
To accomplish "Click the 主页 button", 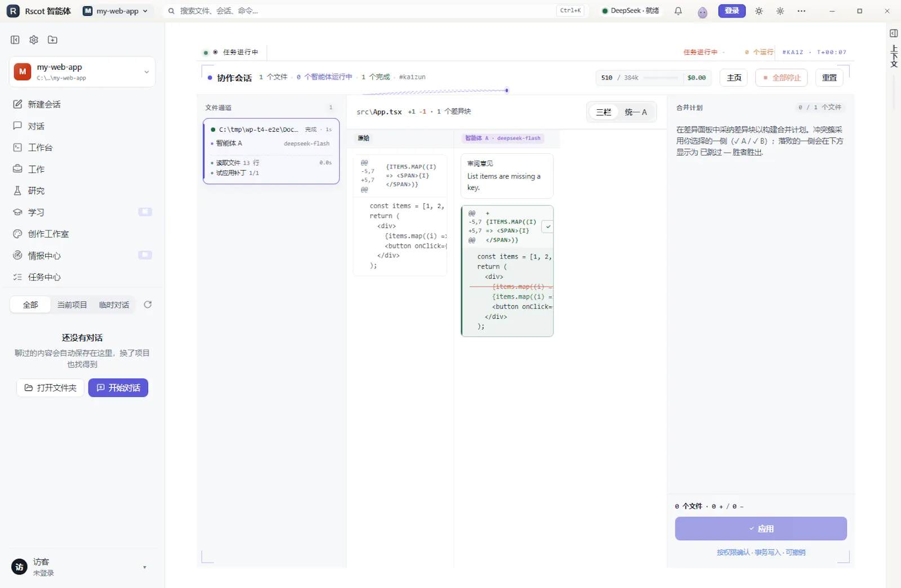I will 734,78.
